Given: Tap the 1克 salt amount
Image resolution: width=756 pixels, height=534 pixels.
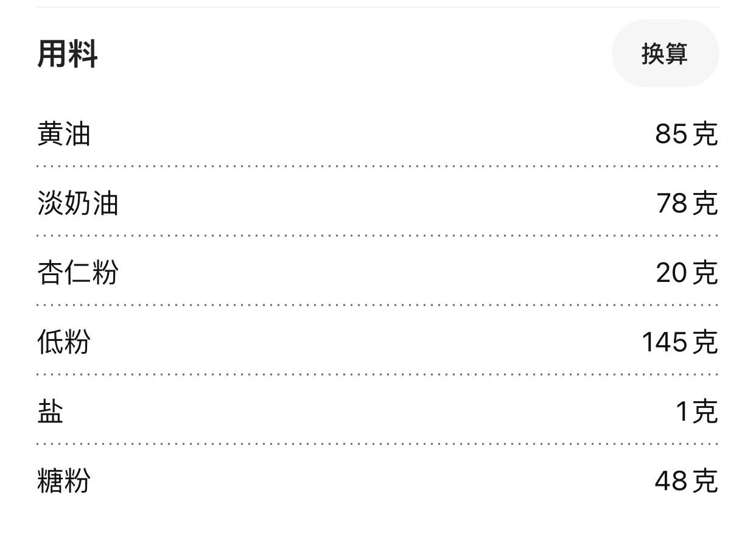Looking at the screenshot, I should pyautogui.click(x=698, y=412).
